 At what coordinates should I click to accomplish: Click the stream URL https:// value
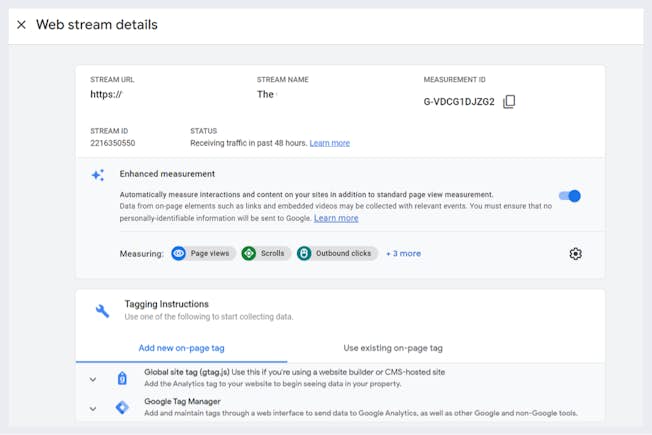point(106,94)
